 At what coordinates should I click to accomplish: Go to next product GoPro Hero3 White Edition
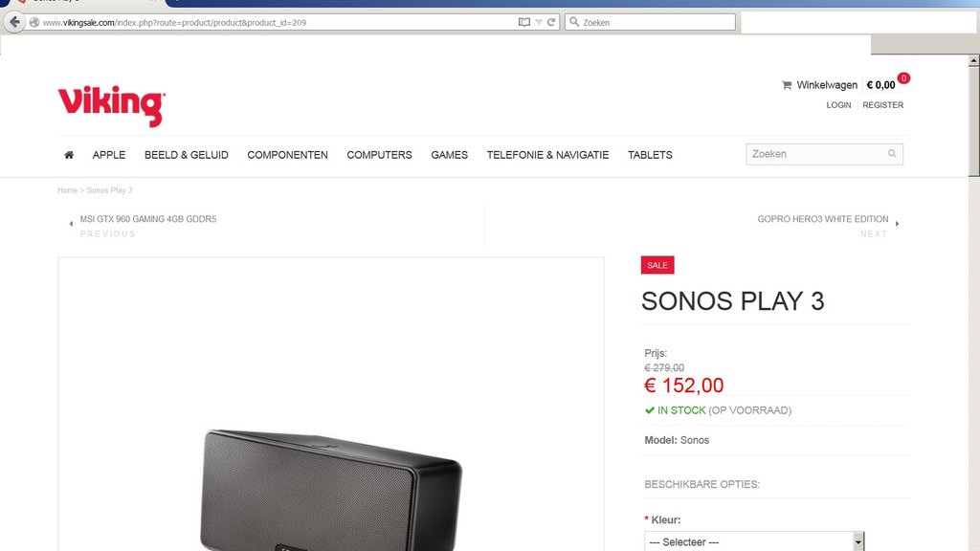822,219
